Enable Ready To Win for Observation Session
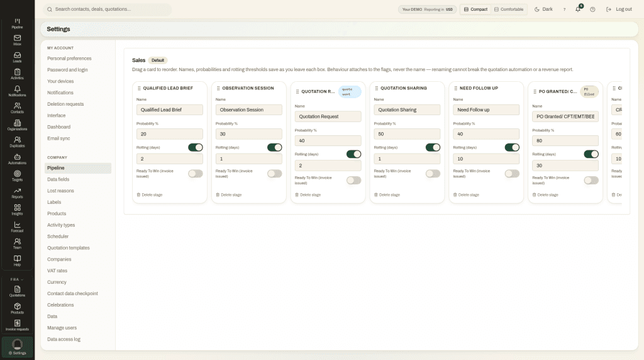The height and width of the screenshot is (360, 644). (x=275, y=174)
